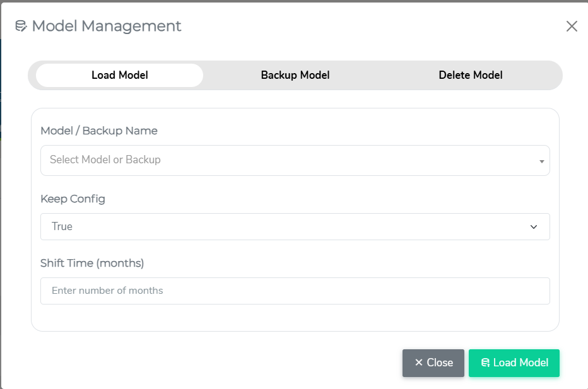Click the small caret arrow of Model/Backup selector
Viewport: 588px width, 389px height.
541,161
